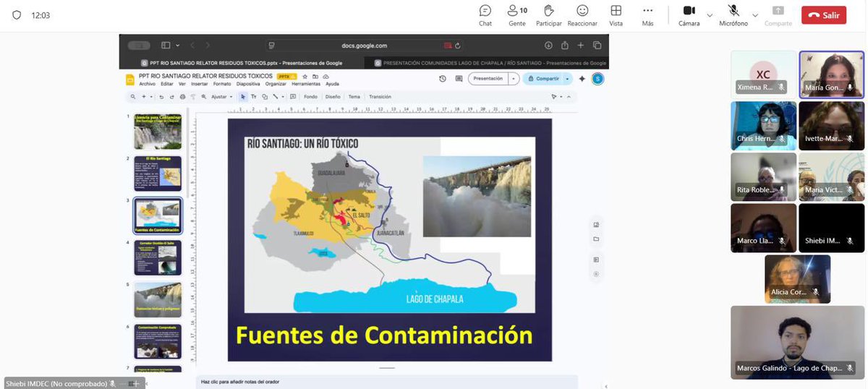Open version history clock icon

443,79
